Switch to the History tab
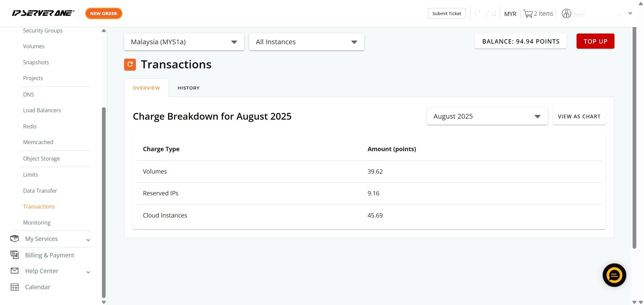 [x=189, y=88]
